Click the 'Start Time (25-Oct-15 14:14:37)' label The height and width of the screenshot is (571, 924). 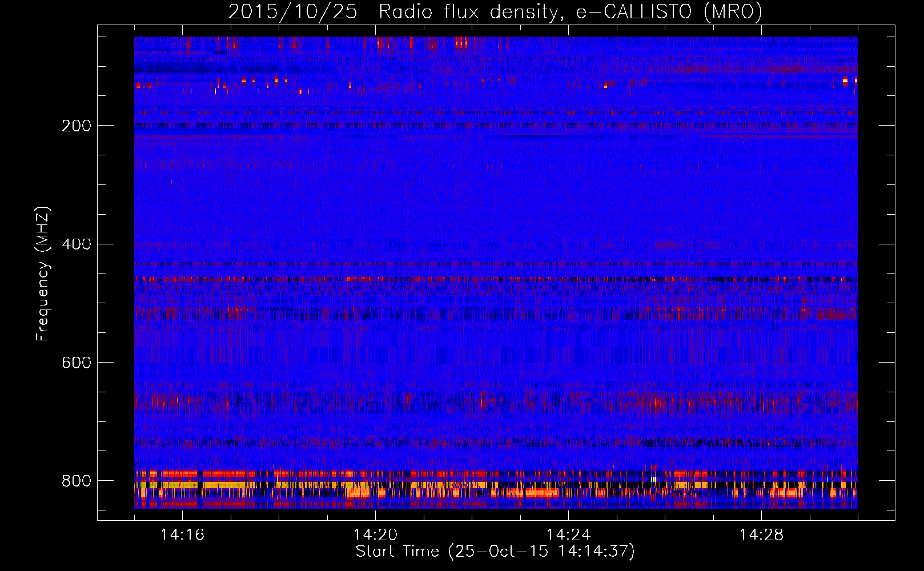(x=495, y=552)
